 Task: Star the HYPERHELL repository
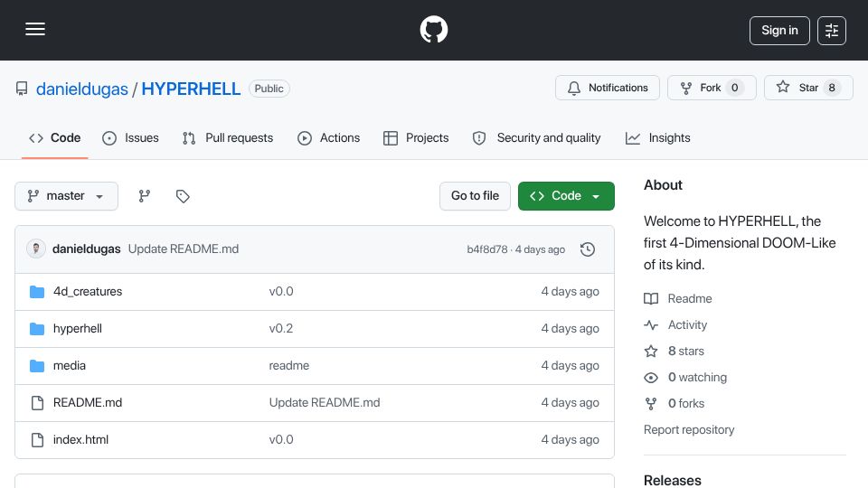[808, 88]
